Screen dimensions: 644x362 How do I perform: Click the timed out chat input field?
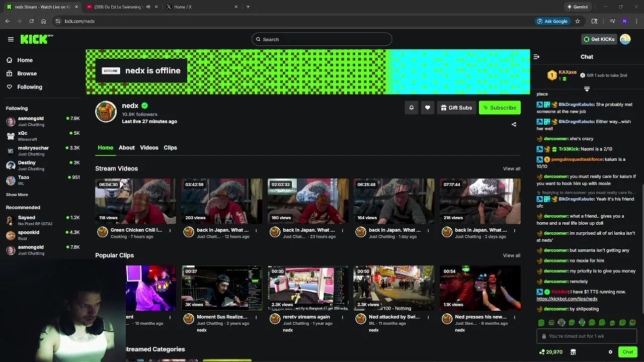point(587,336)
